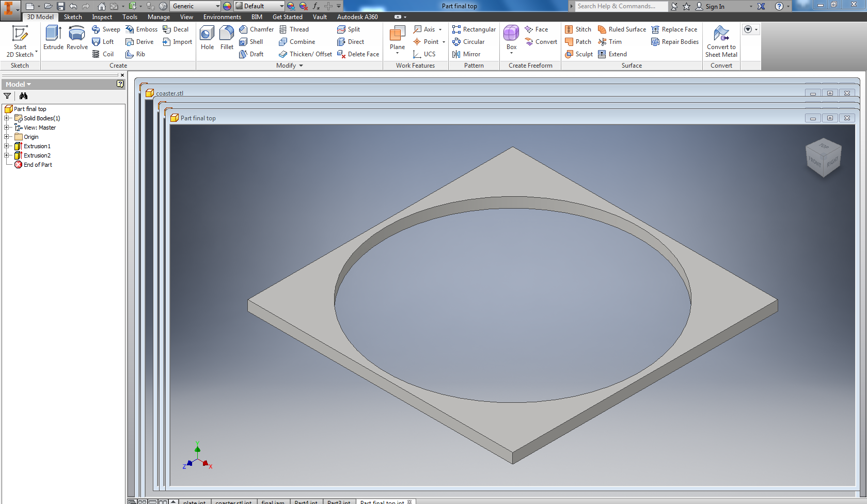Click the Import tool
The height and width of the screenshot is (504, 867).
point(177,42)
